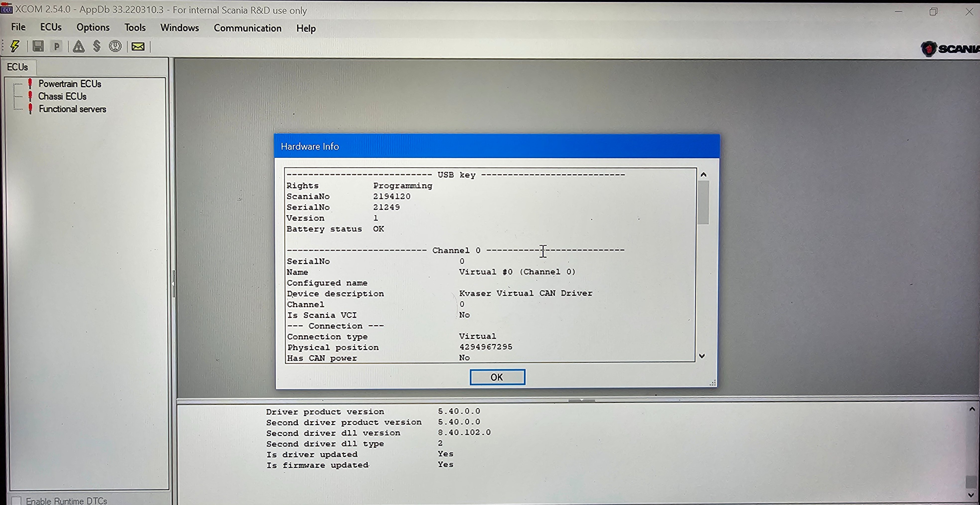Enable the Runtime DTCs checkbox
Image resolution: width=980 pixels, height=505 pixels.
16,501
